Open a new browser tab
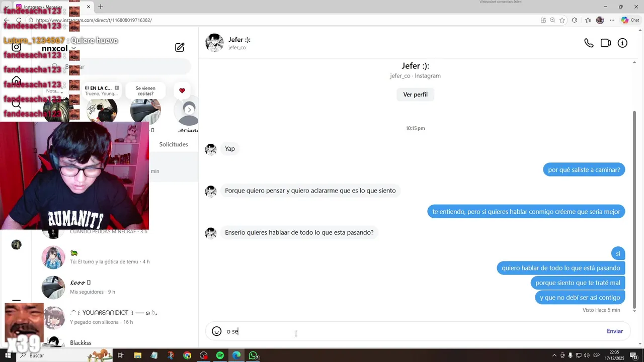The height and width of the screenshot is (362, 644). coord(101,7)
